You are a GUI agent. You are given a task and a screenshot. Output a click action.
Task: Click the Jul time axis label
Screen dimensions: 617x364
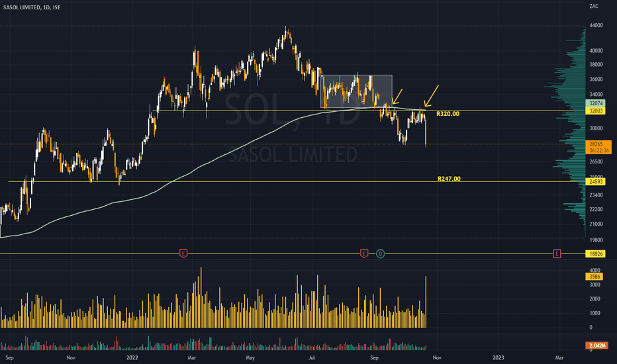pos(312,357)
